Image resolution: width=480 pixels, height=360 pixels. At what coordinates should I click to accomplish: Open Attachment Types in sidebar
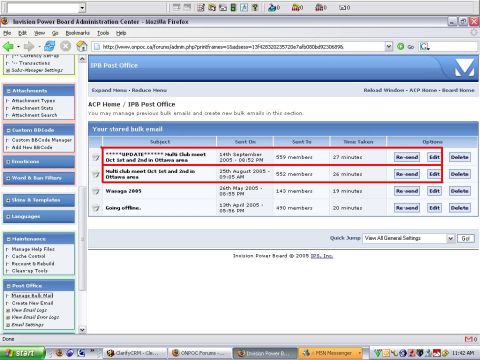[33, 101]
